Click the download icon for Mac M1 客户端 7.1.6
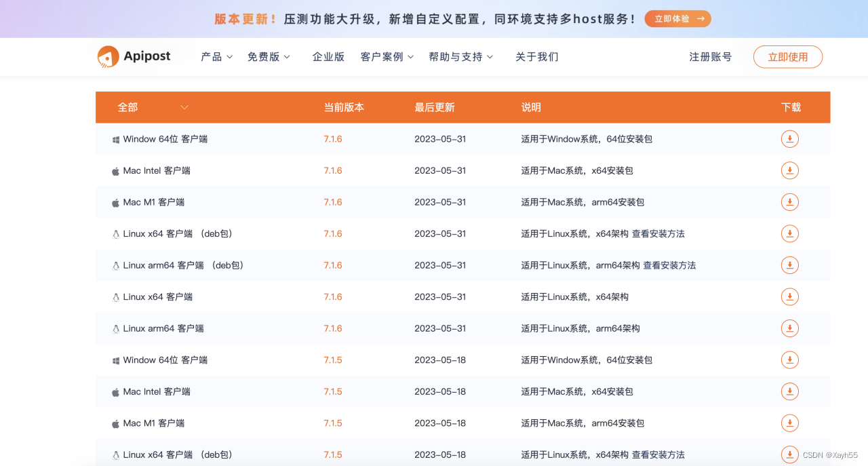 [789, 201]
